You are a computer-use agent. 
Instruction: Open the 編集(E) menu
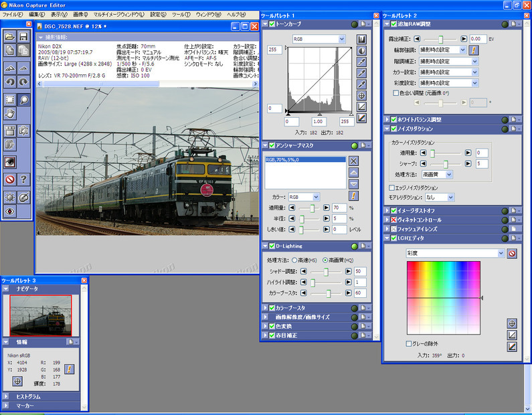(37, 15)
